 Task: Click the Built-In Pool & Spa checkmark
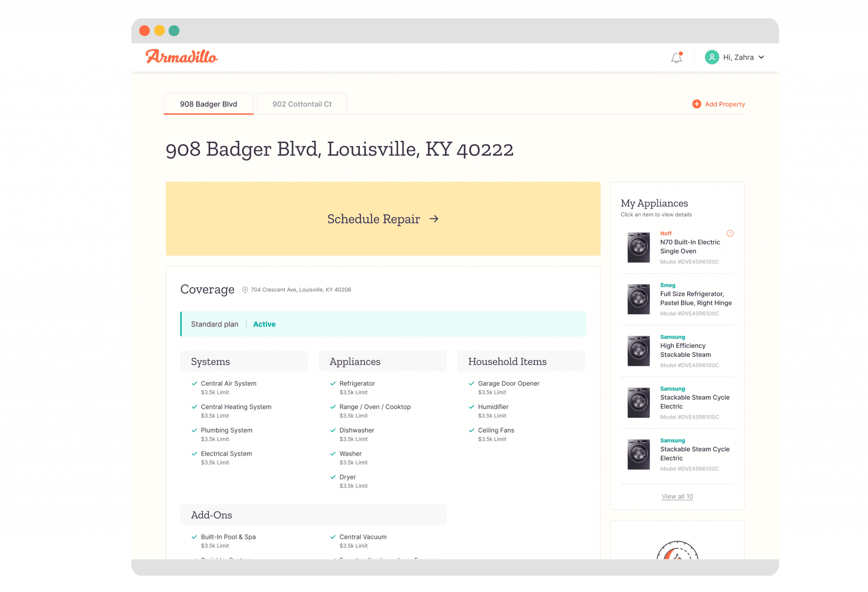194,536
